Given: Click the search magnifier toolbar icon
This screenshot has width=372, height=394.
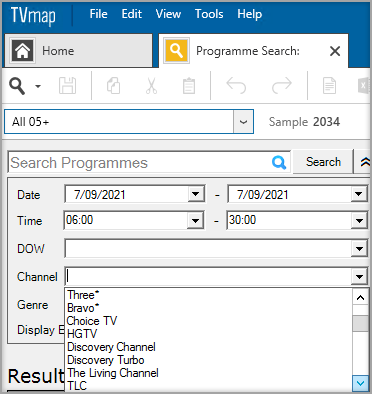Looking at the screenshot, I should pos(17,86).
